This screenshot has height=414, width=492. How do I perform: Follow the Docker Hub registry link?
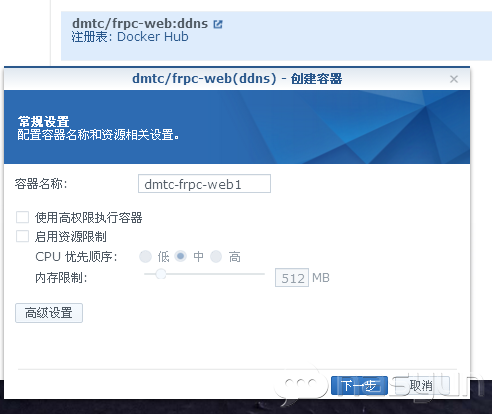point(153,37)
